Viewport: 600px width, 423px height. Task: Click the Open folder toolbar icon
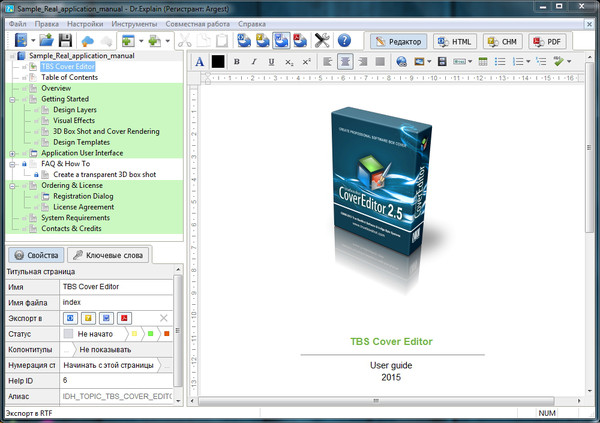(45, 41)
